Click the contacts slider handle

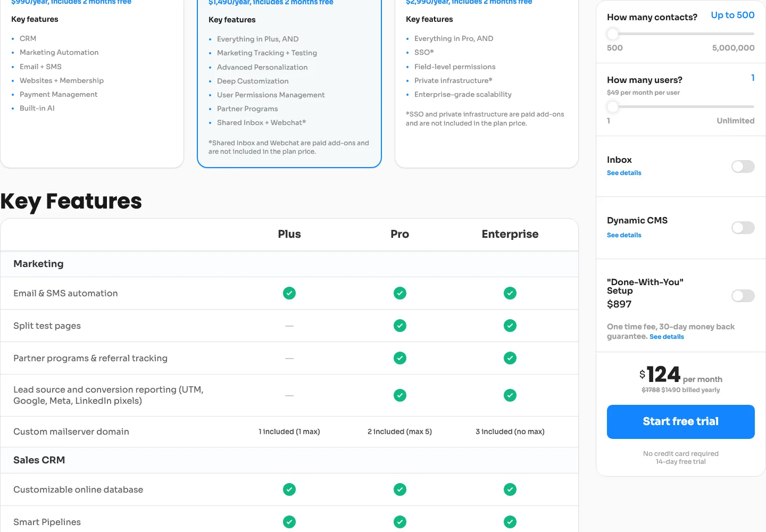(613, 34)
